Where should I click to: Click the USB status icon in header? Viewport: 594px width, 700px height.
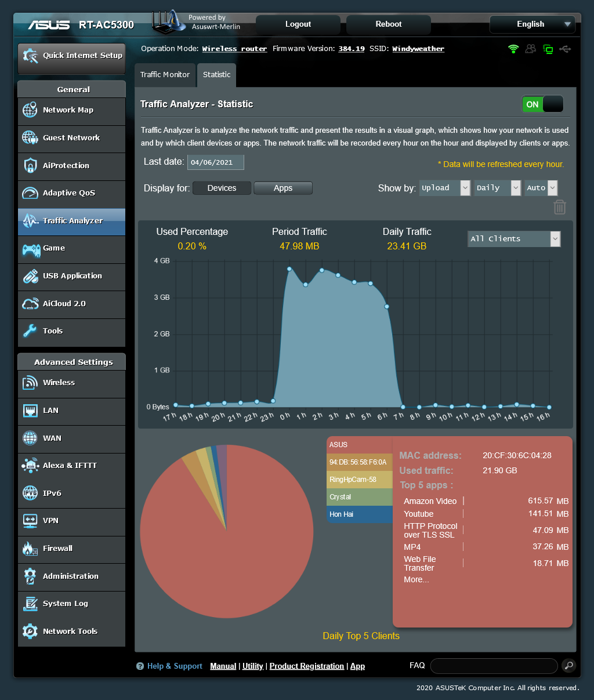pyautogui.click(x=565, y=49)
